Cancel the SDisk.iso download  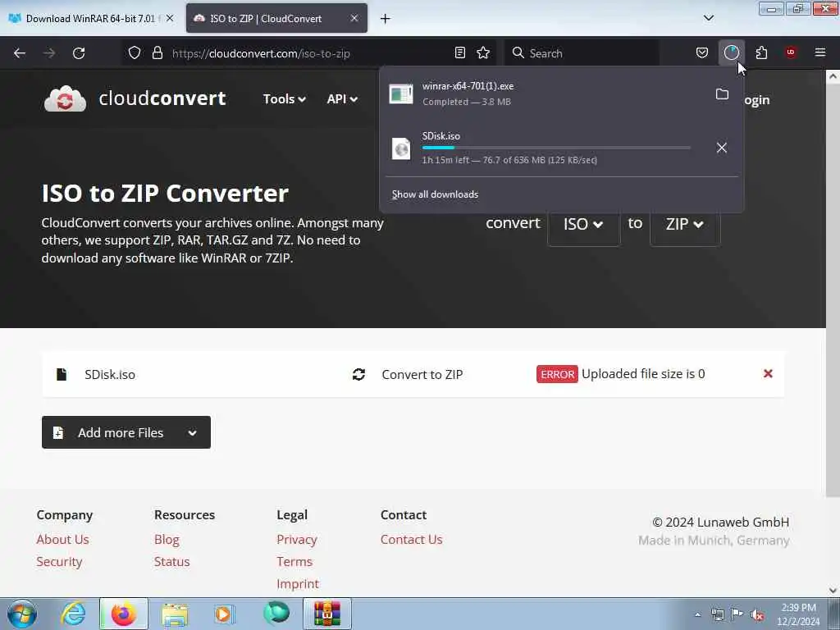point(722,148)
